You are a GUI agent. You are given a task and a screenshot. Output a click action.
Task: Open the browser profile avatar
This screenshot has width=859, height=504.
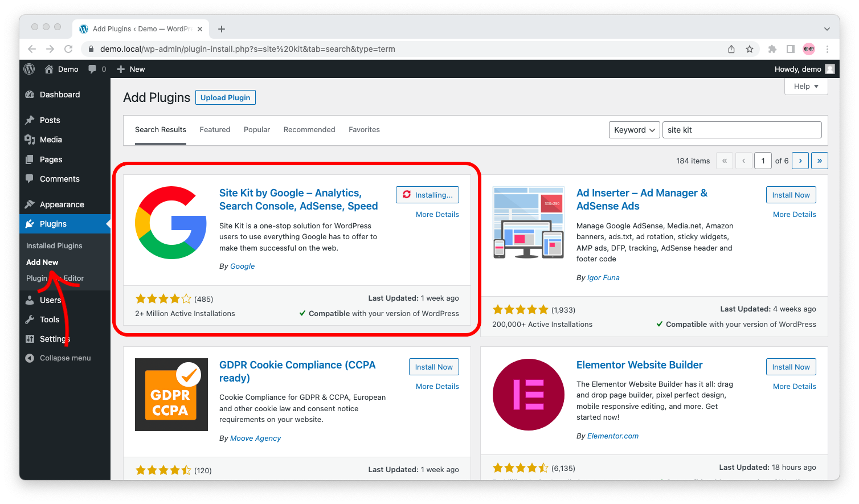(809, 49)
